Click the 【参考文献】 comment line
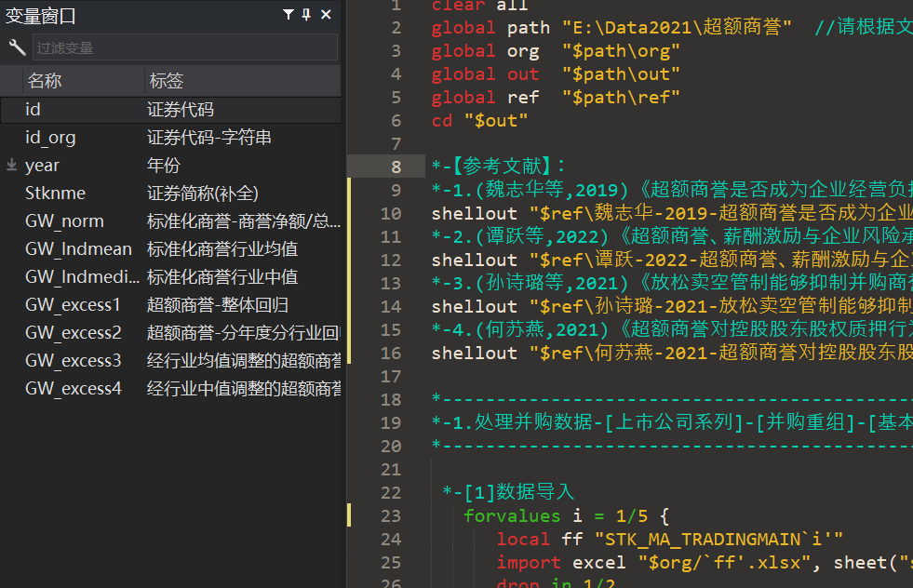 499,166
